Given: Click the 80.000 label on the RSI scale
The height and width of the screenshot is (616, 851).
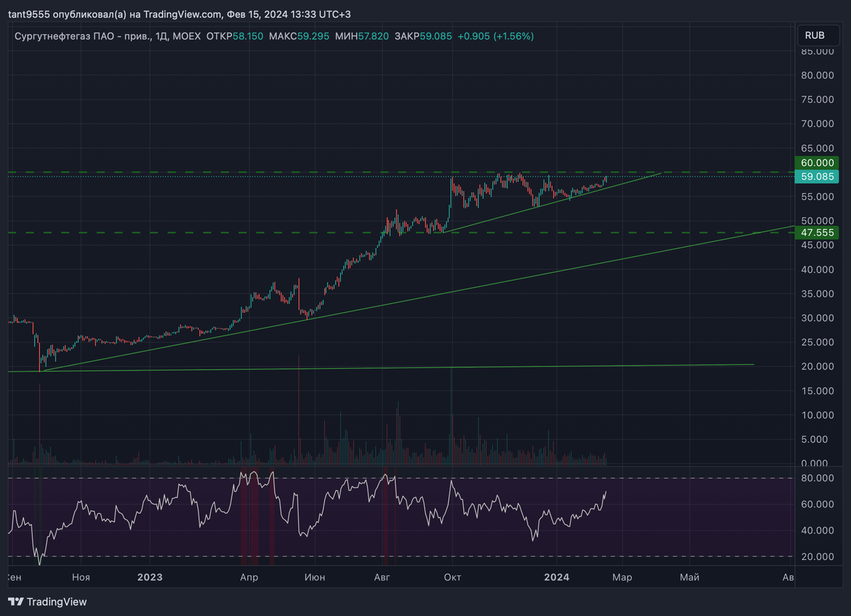Looking at the screenshot, I should 816,478.
